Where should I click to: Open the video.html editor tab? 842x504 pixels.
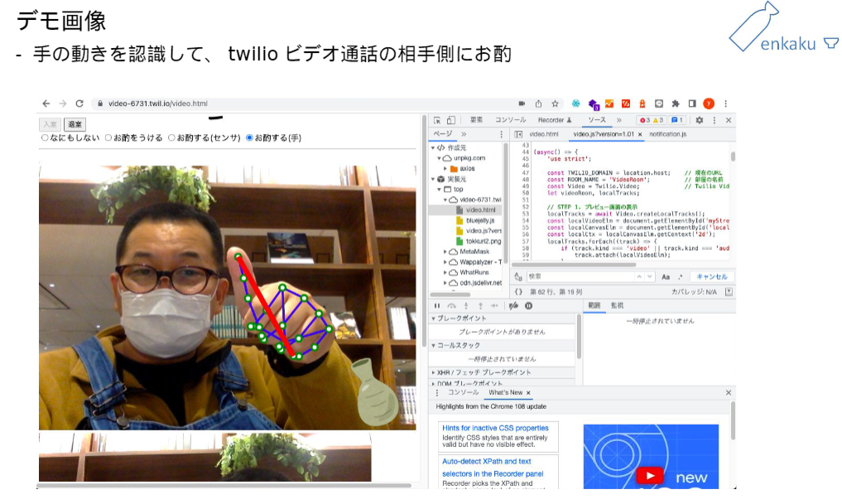[544, 134]
